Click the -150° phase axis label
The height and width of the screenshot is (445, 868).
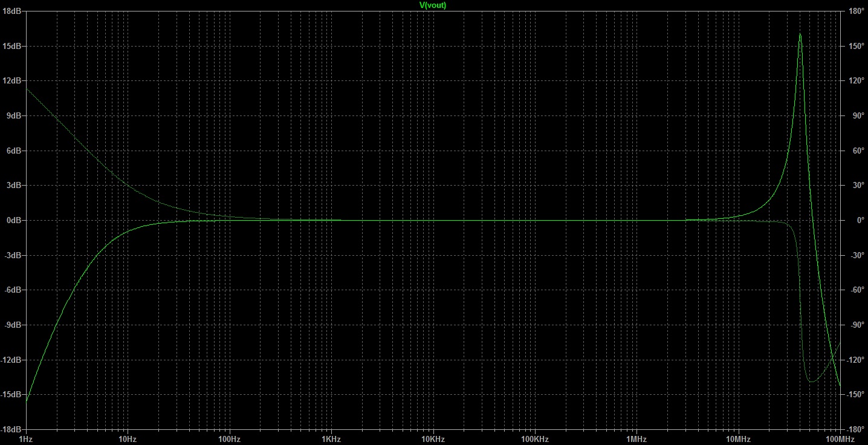(x=856, y=395)
